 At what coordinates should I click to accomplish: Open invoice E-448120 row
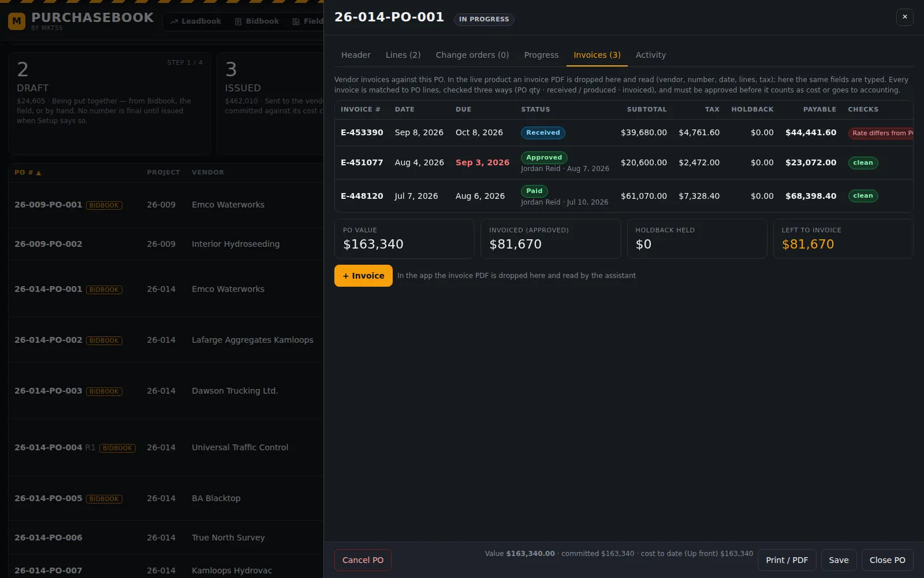pyautogui.click(x=624, y=196)
